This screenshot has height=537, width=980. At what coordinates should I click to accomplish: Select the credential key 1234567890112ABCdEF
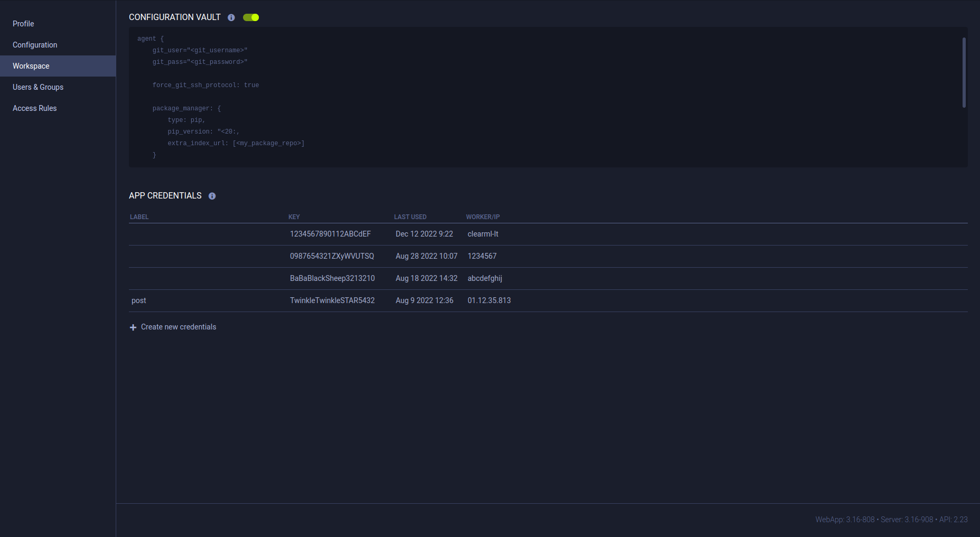coord(330,234)
